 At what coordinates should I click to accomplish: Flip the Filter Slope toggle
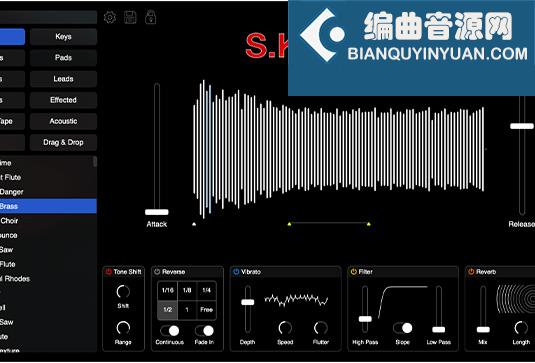pos(403,328)
